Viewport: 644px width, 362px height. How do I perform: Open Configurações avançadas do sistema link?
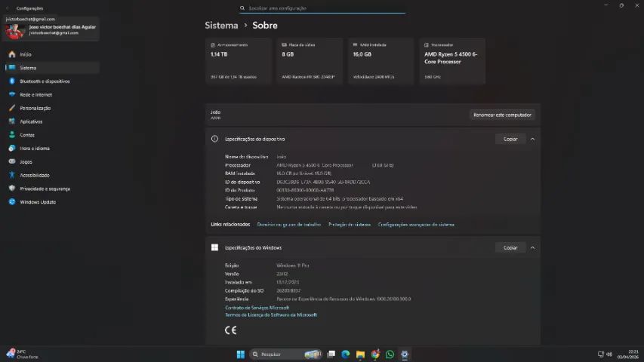416,225
